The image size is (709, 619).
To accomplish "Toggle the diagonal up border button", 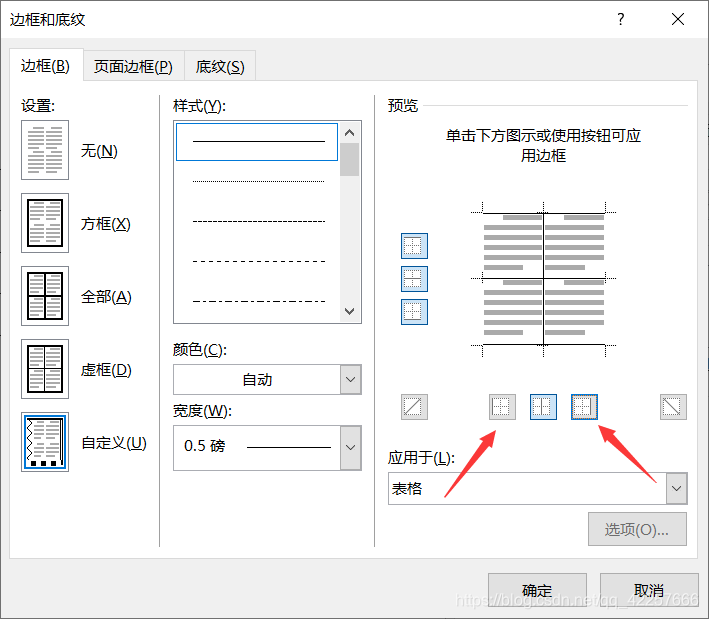I will (414, 407).
